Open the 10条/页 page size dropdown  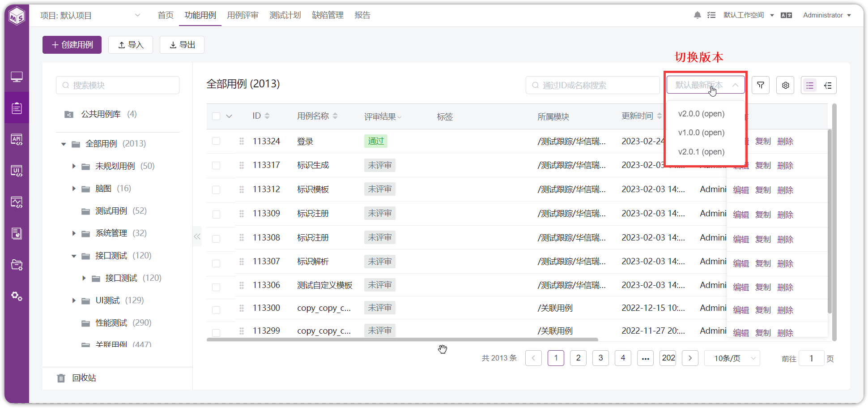tap(732, 358)
